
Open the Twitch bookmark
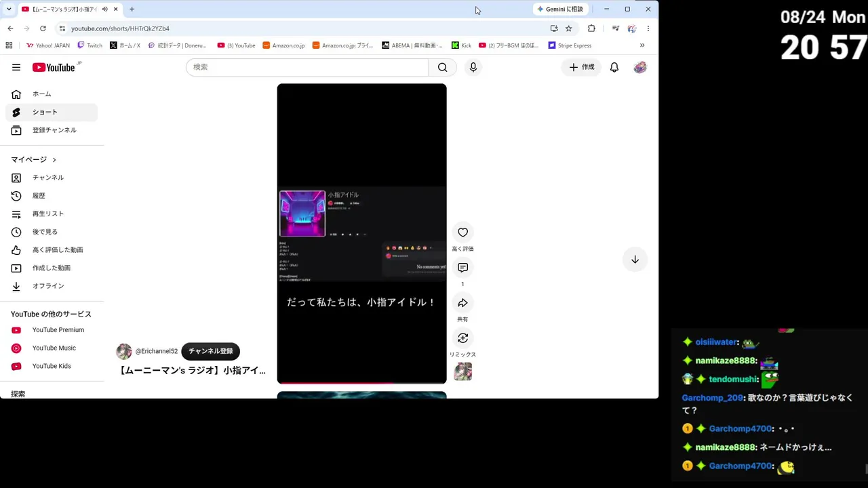pyautogui.click(x=90, y=45)
